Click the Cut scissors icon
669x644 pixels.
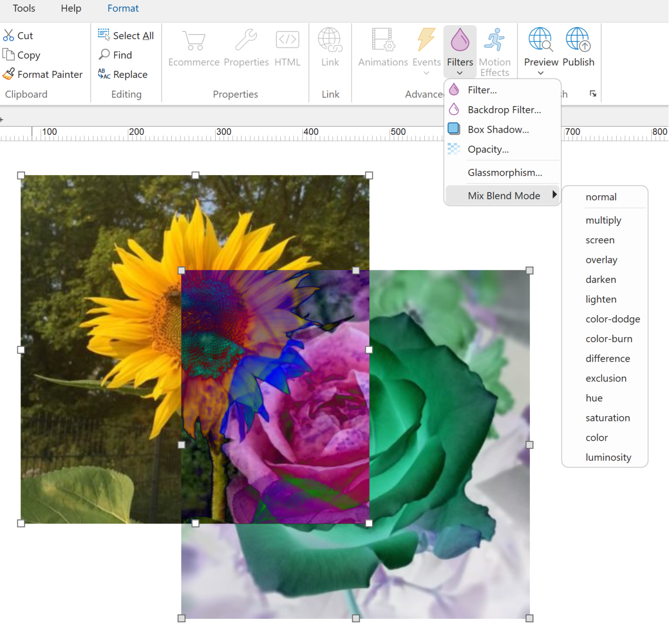8,36
